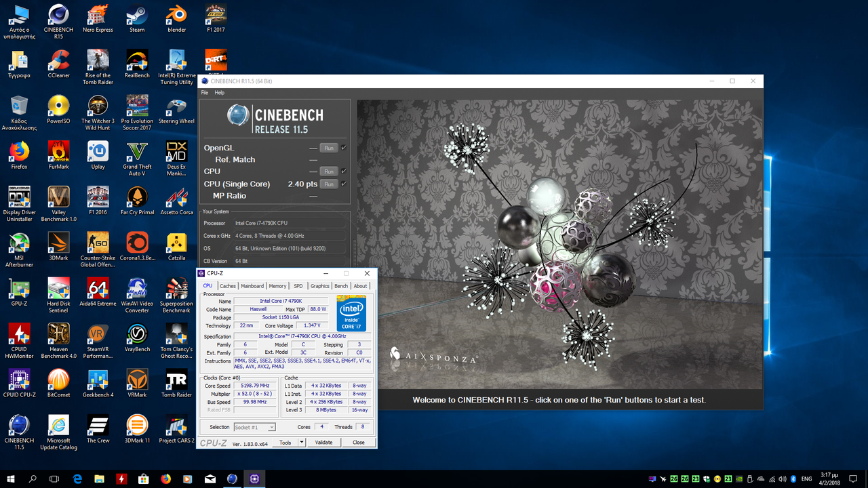This screenshot has width=868, height=488.
Task: Launch 3DMark desktop shortcut
Action: [58, 247]
